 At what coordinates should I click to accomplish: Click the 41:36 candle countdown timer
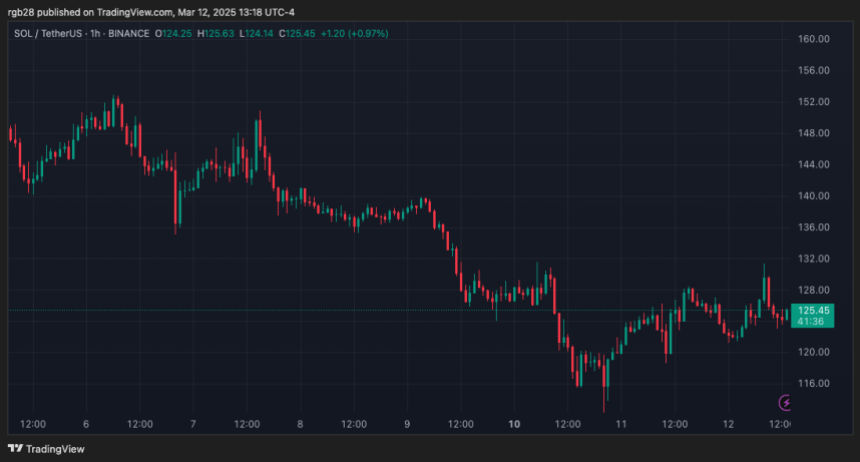click(810, 321)
